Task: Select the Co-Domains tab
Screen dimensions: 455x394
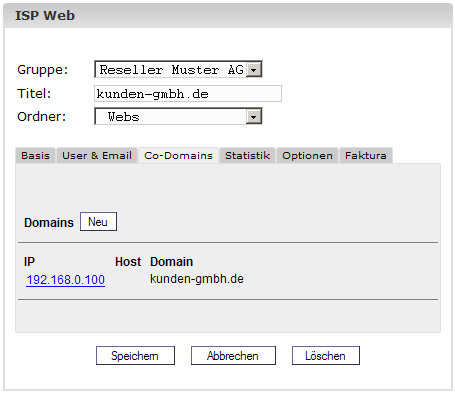Action: click(178, 156)
